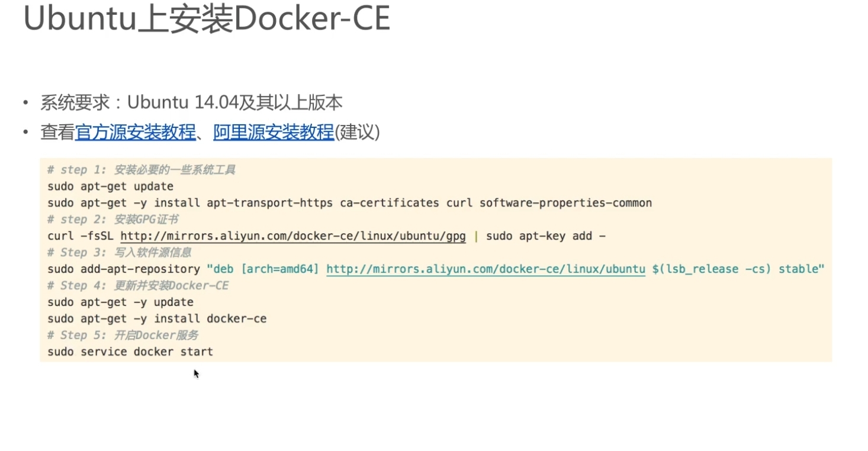Click the 'sudo service docker start' line
Viewport: 868px width, 451px height.
[130, 352]
